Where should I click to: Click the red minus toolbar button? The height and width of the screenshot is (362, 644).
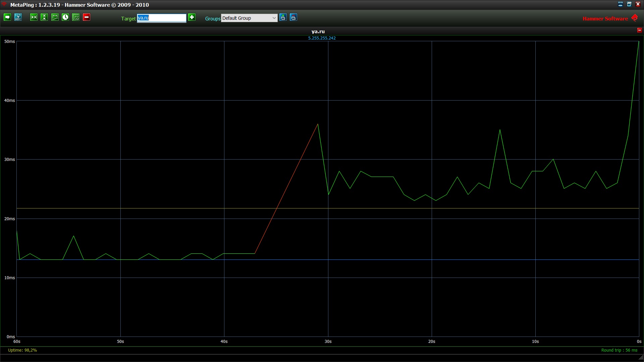(87, 17)
